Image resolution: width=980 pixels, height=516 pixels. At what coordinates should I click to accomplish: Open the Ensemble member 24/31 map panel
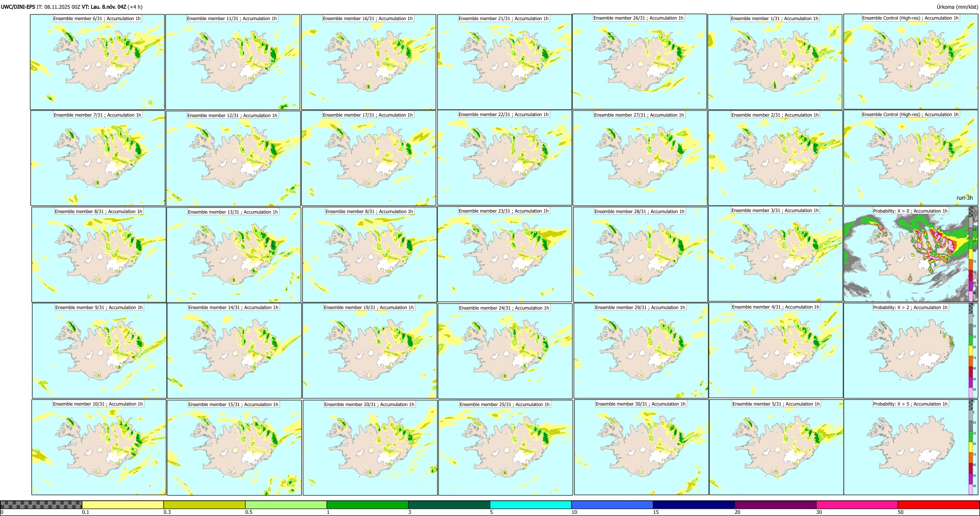click(x=505, y=351)
